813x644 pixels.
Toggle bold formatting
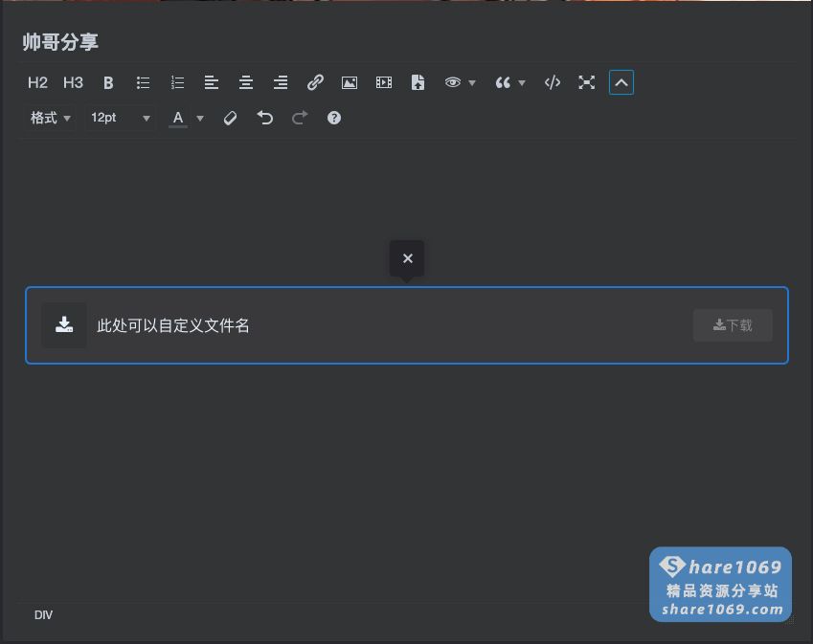coord(108,82)
